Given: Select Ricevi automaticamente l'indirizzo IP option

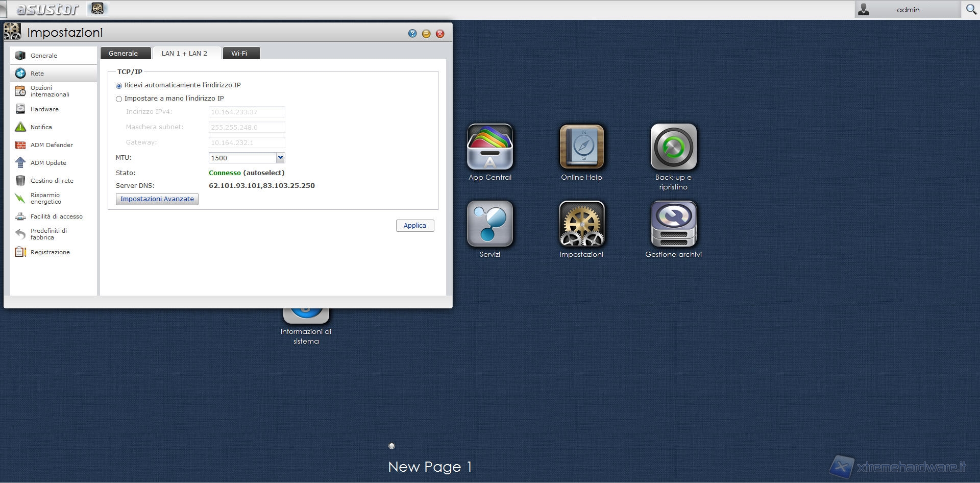Looking at the screenshot, I should (119, 86).
